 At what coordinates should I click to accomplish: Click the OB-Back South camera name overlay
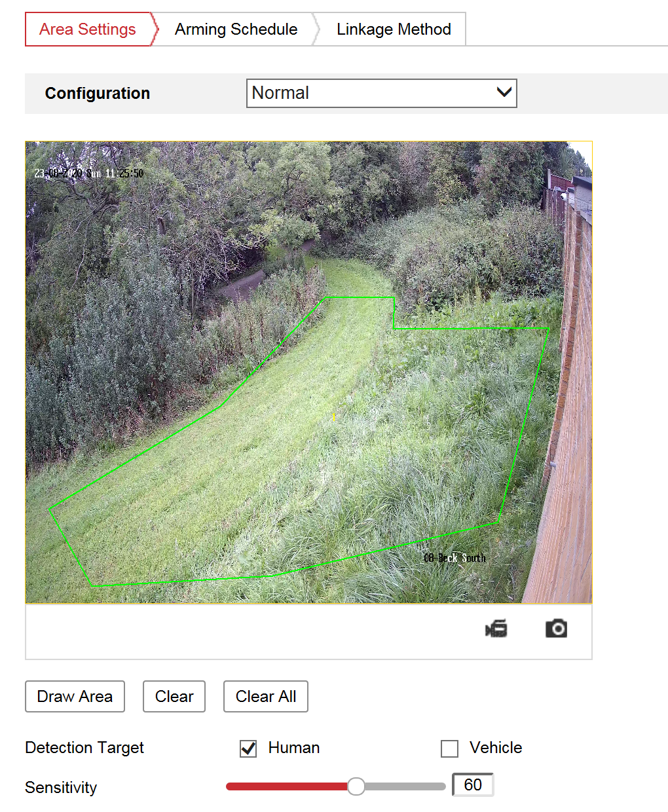coord(455,558)
